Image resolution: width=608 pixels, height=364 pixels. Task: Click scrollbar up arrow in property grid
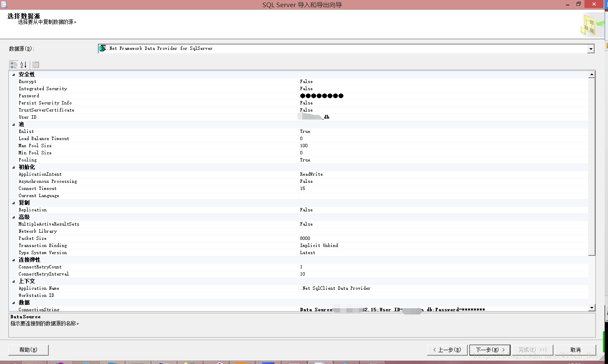tap(592, 74)
